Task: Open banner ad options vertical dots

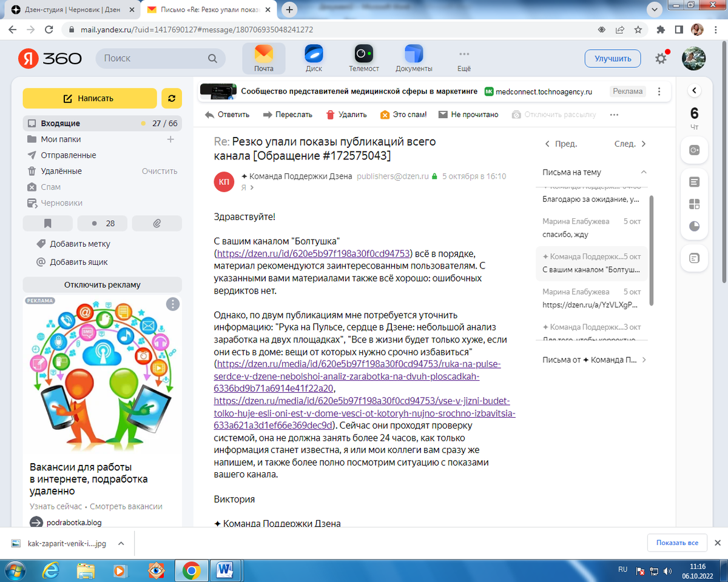Action: (659, 92)
